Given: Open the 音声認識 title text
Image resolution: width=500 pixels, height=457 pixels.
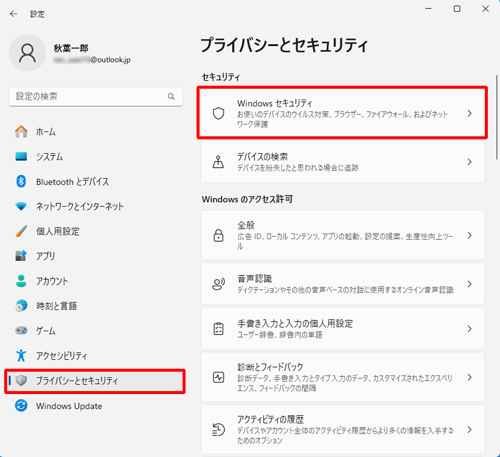Looking at the screenshot, I should point(255,278).
